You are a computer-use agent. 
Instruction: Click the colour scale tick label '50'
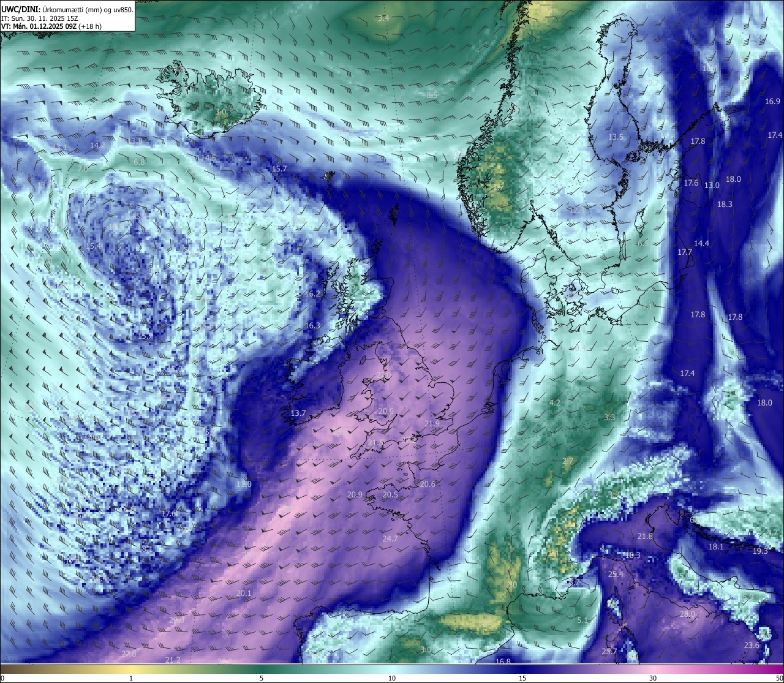pos(779,678)
